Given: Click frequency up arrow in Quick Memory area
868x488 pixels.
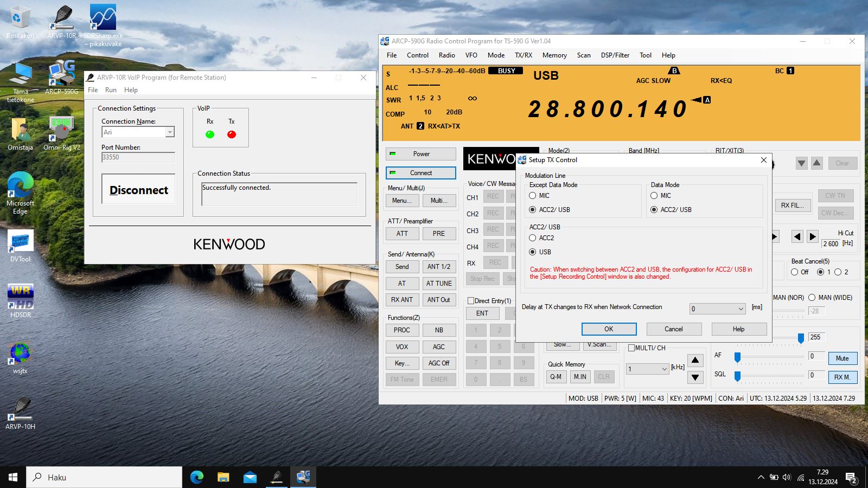Looking at the screenshot, I should pos(695,360).
